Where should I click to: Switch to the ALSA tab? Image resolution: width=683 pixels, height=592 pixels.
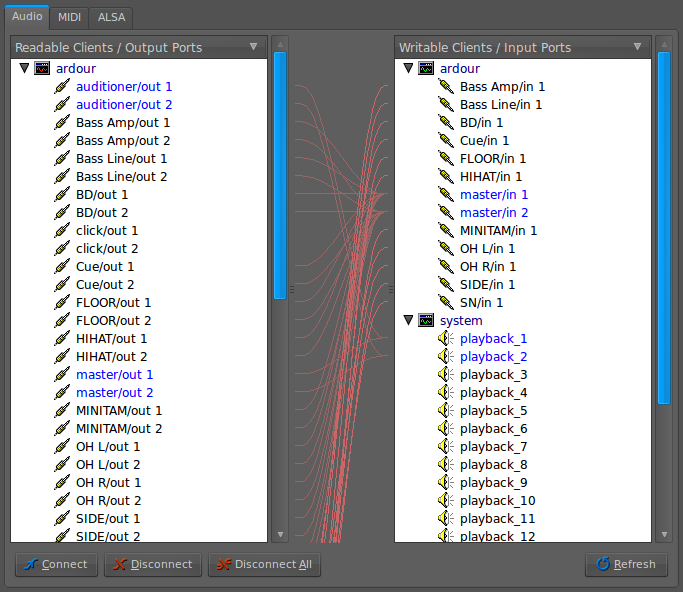[111, 18]
